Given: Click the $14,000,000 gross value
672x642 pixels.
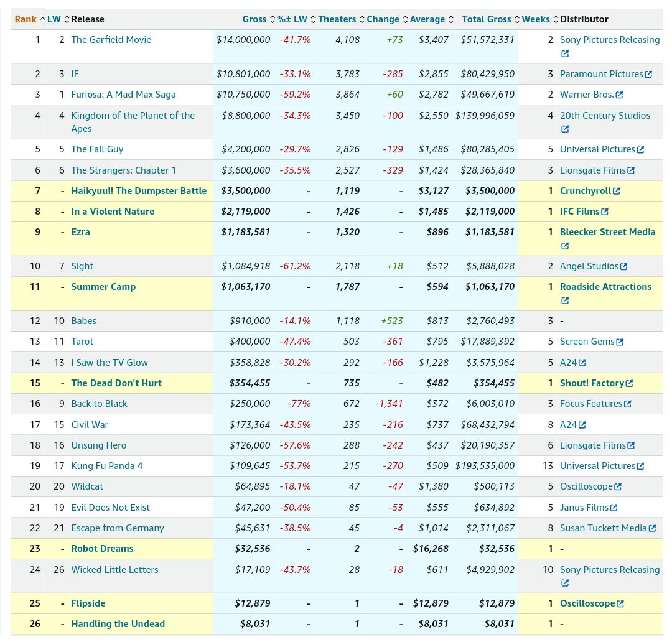Looking at the screenshot, I should pyautogui.click(x=243, y=40).
